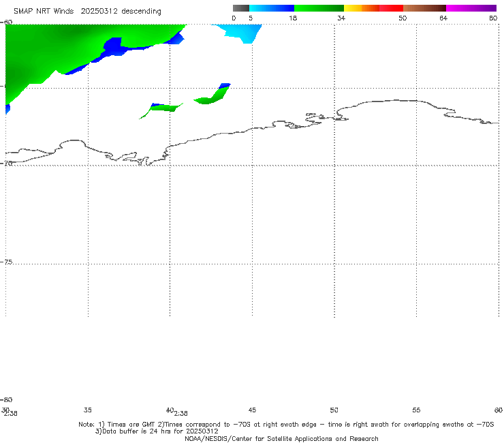
Task: Select the latitude axis label "-80"
Action: click(x=6, y=399)
